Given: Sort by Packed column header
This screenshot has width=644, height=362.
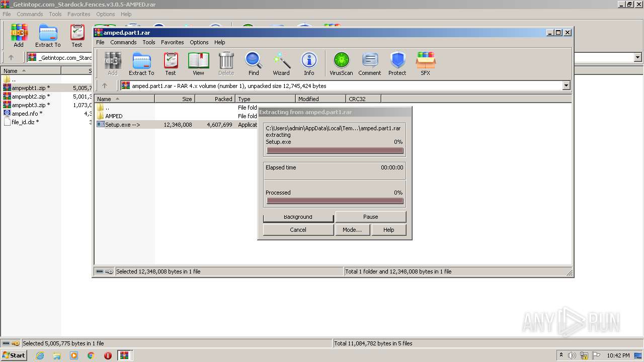Looking at the screenshot, I should (x=215, y=99).
